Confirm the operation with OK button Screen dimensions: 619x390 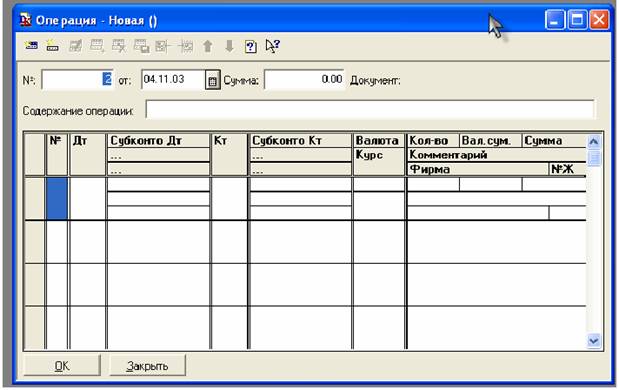(62, 366)
